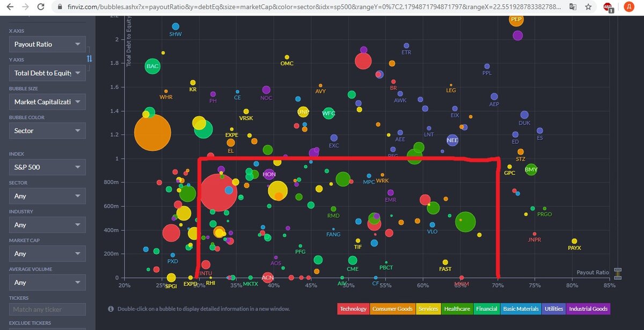
Task: Toggle the Utilities sector in the legend
Action: coord(553,309)
